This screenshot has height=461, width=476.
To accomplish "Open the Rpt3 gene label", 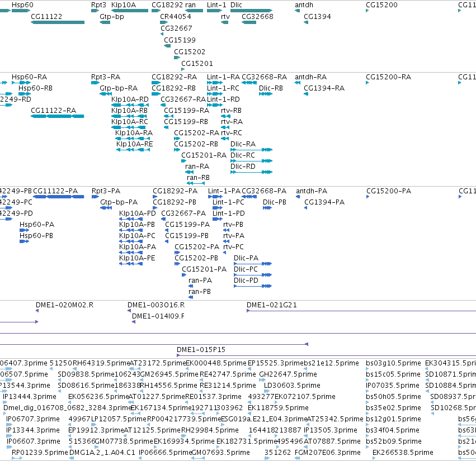I will click(x=98, y=5).
